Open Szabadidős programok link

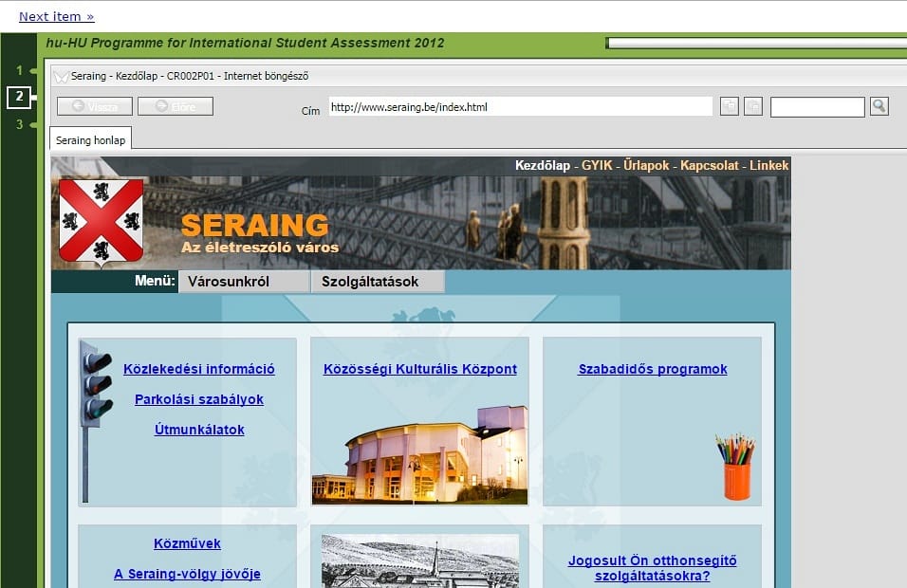pyautogui.click(x=653, y=369)
